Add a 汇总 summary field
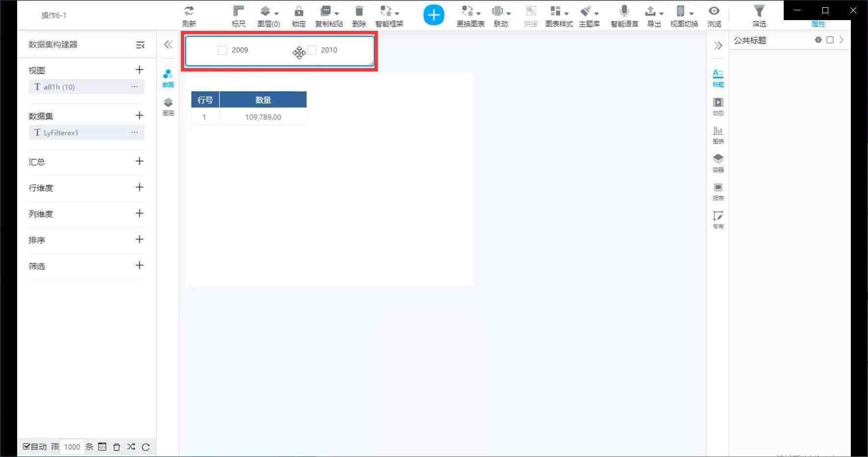Viewport: 868px width, 457px height. click(x=139, y=161)
